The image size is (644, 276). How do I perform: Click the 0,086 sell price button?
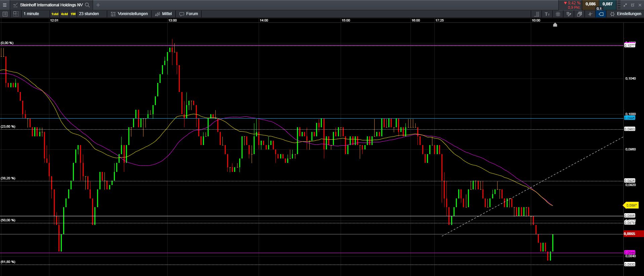click(x=590, y=4)
